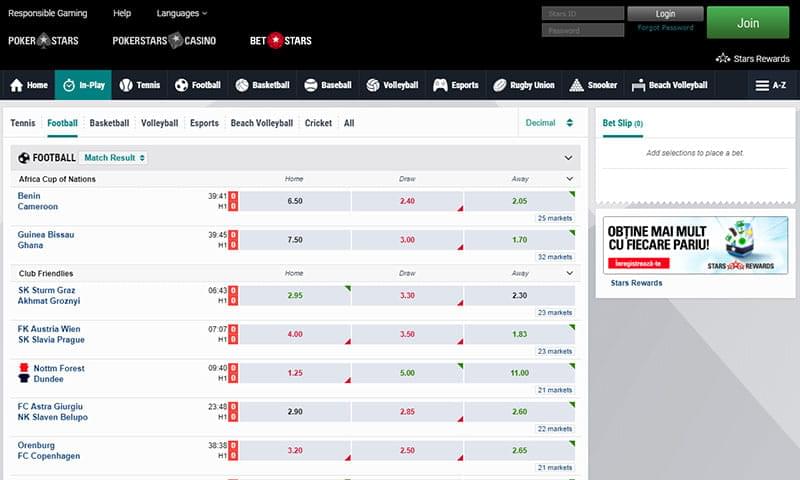800x480 pixels.
Task: Open the Baseball icon in navbar
Action: [311, 85]
